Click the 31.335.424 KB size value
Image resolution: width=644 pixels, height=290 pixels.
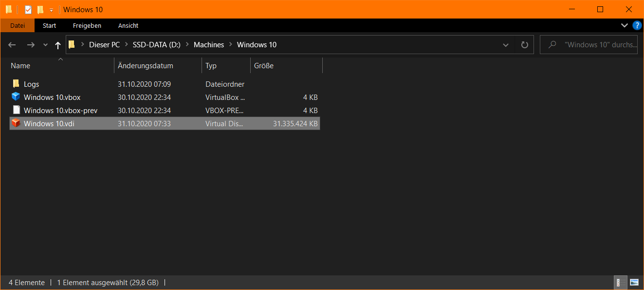click(x=295, y=124)
